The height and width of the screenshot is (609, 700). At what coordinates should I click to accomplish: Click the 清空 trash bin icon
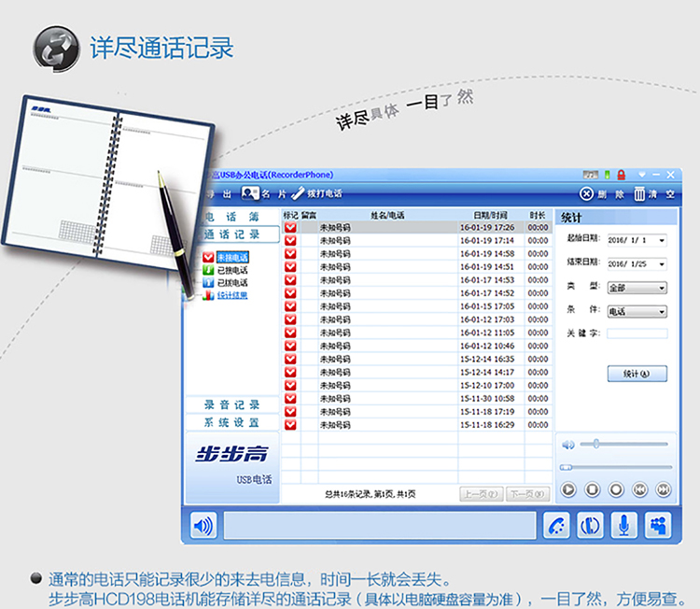639,194
